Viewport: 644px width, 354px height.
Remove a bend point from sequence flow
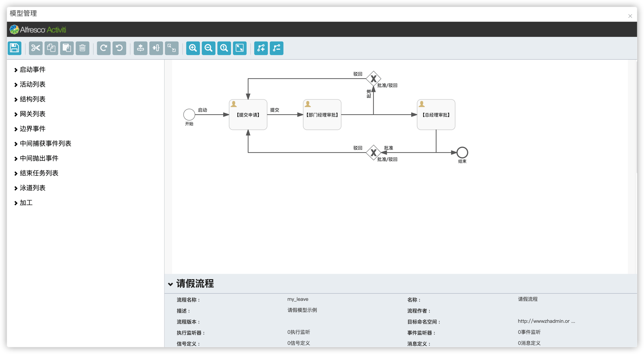coord(277,48)
